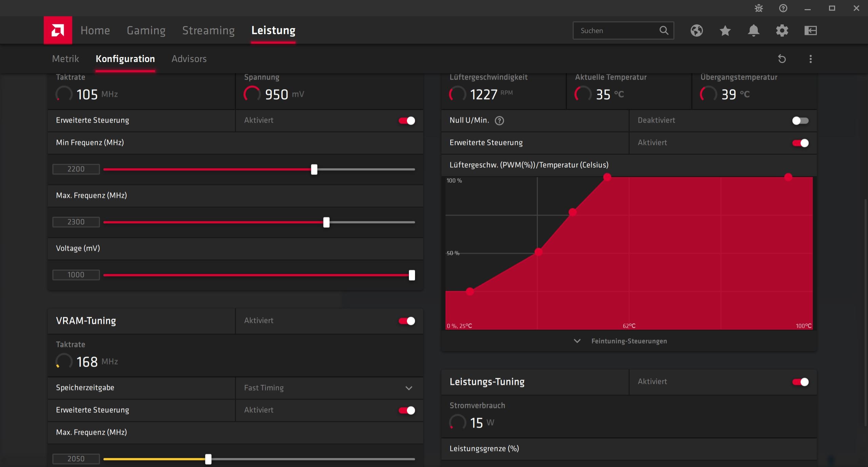Click the Max. Frequenz 2300 value box

[x=76, y=222]
